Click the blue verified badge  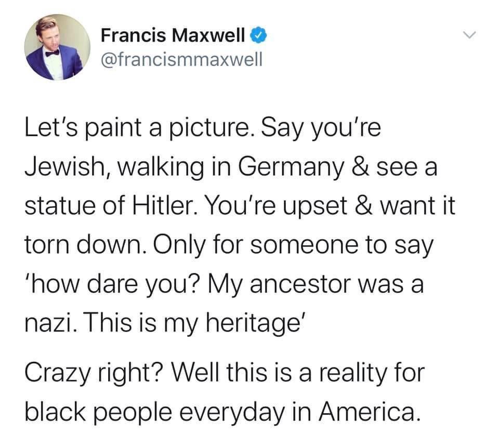pos(259,36)
